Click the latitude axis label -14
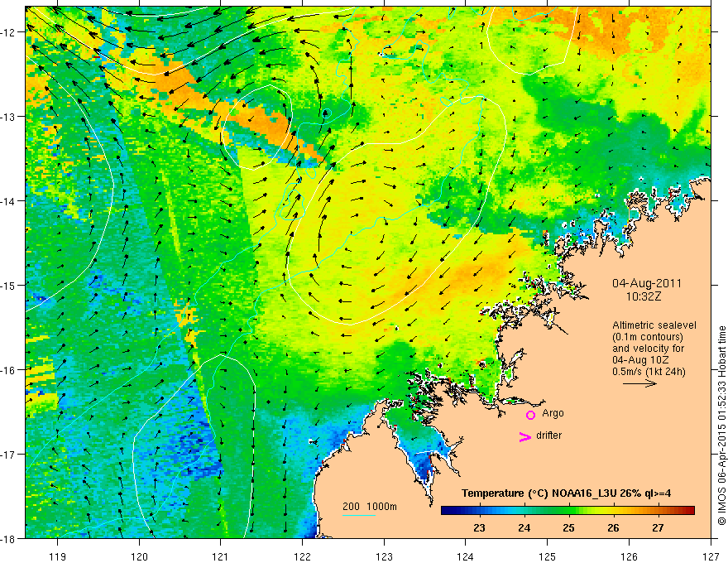The height and width of the screenshot is (563, 728). (x=8, y=201)
